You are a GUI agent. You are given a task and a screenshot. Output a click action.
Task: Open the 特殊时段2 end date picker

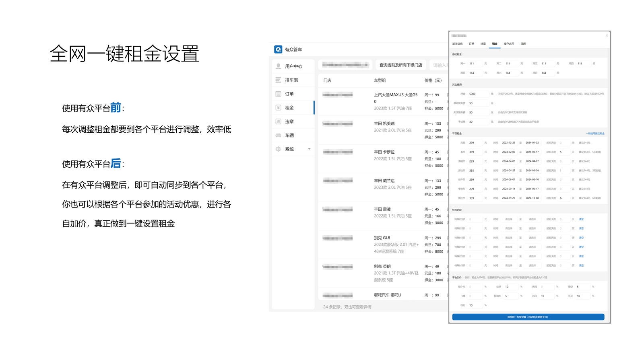[532, 228]
